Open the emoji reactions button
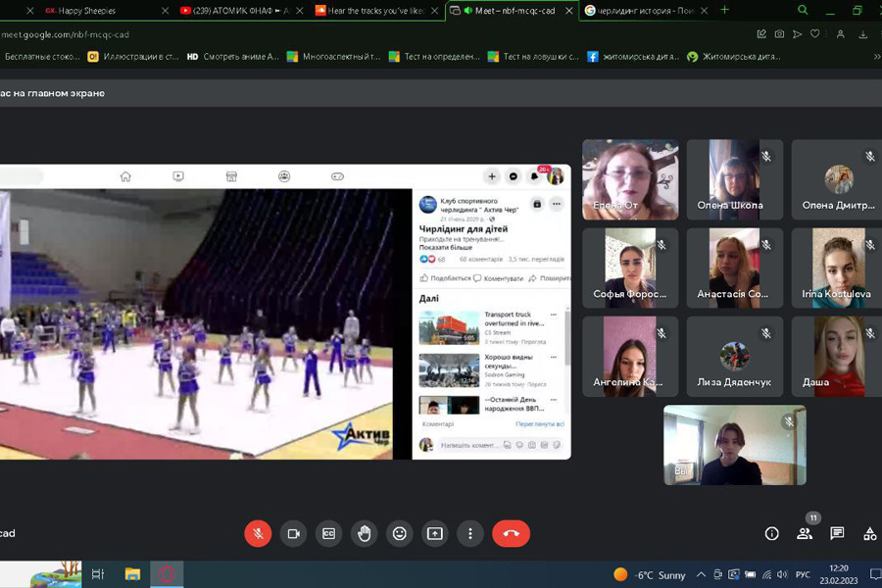The width and height of the screenshot is (882, 588). (399, 533)
